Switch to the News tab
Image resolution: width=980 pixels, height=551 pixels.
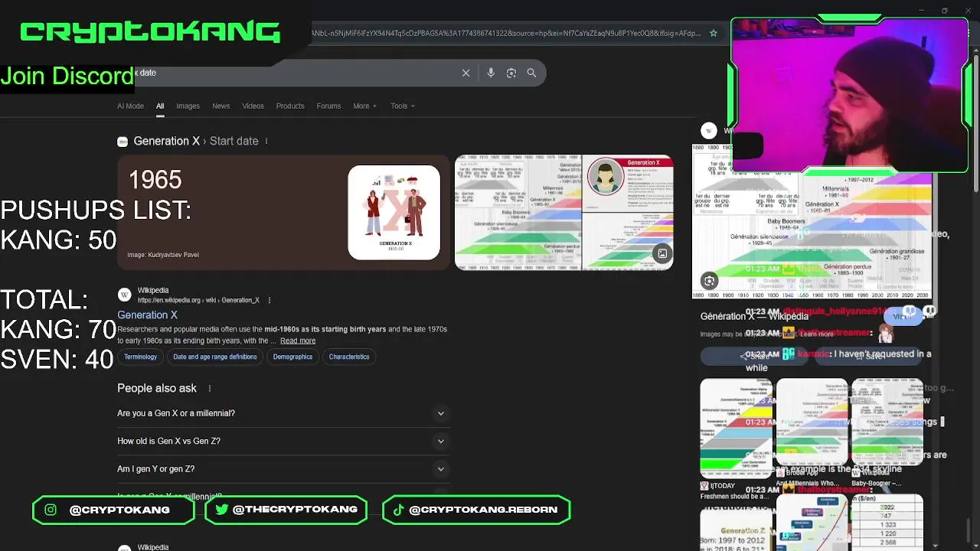(x=220, y=106)
